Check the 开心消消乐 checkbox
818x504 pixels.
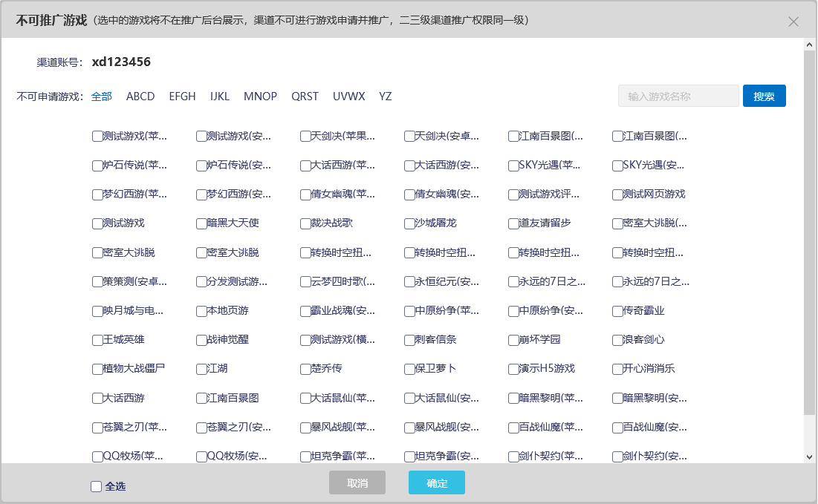[x=617, y=370]
